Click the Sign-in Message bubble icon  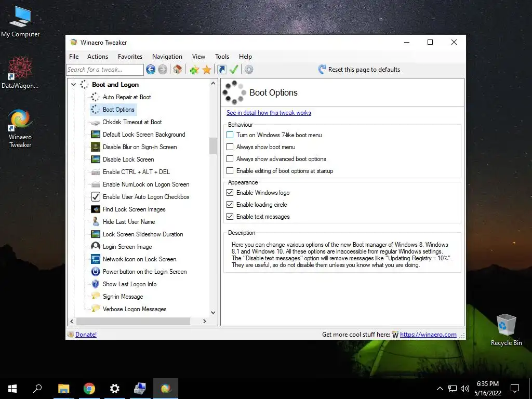pos(96,296)
